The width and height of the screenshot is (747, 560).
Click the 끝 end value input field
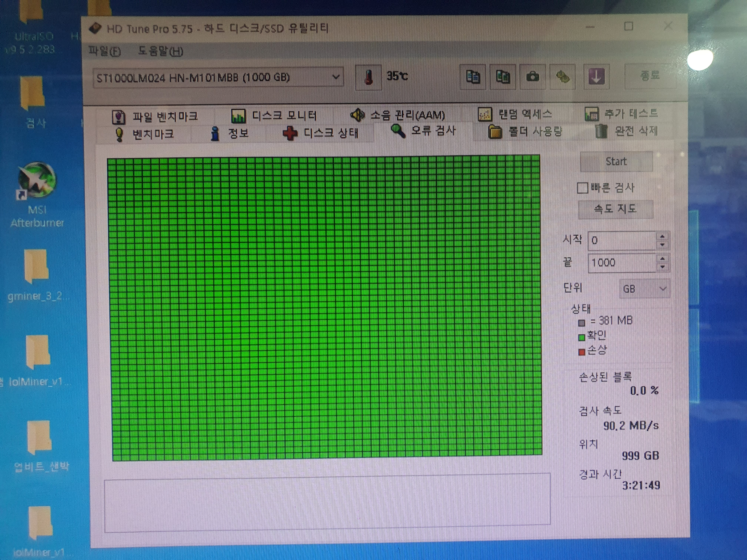tap(622, 263)
